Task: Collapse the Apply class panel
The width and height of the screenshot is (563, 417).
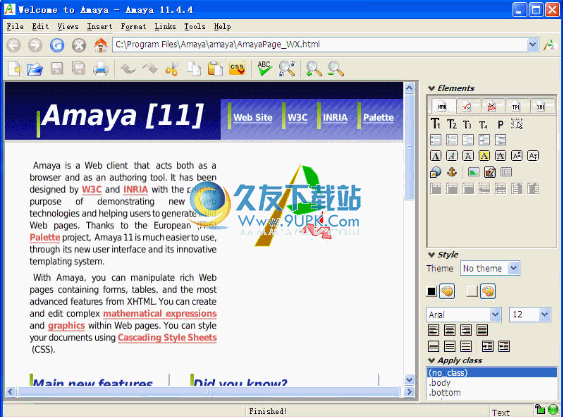Action: coord(432,360)
